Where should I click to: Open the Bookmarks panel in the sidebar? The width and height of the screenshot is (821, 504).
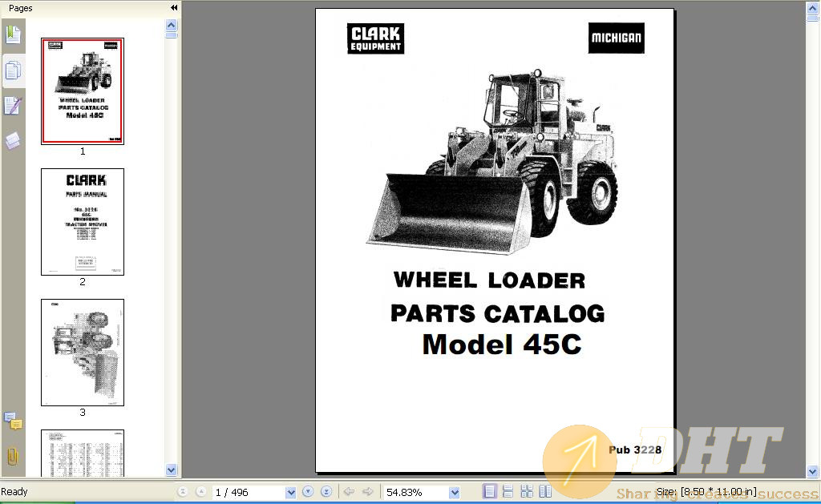point(13,35)
